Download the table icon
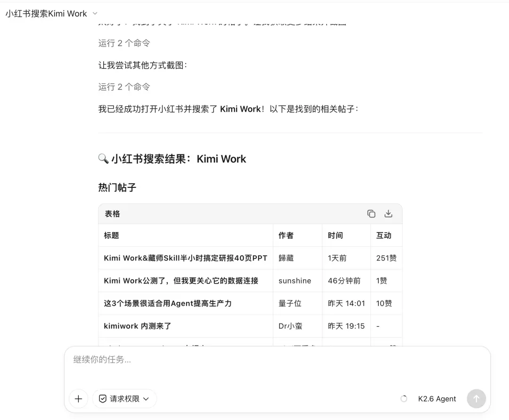This screenshot has height=420, width=509. click(388, 214)
